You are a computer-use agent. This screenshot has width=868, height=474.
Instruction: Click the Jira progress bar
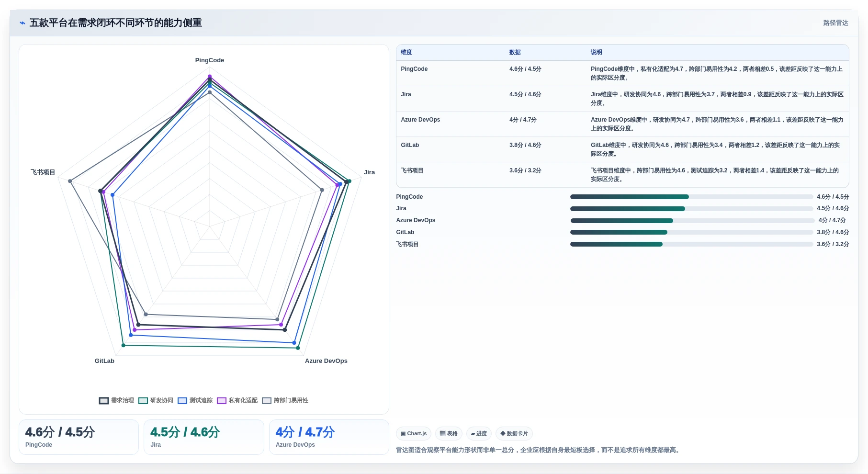(691, 209)
